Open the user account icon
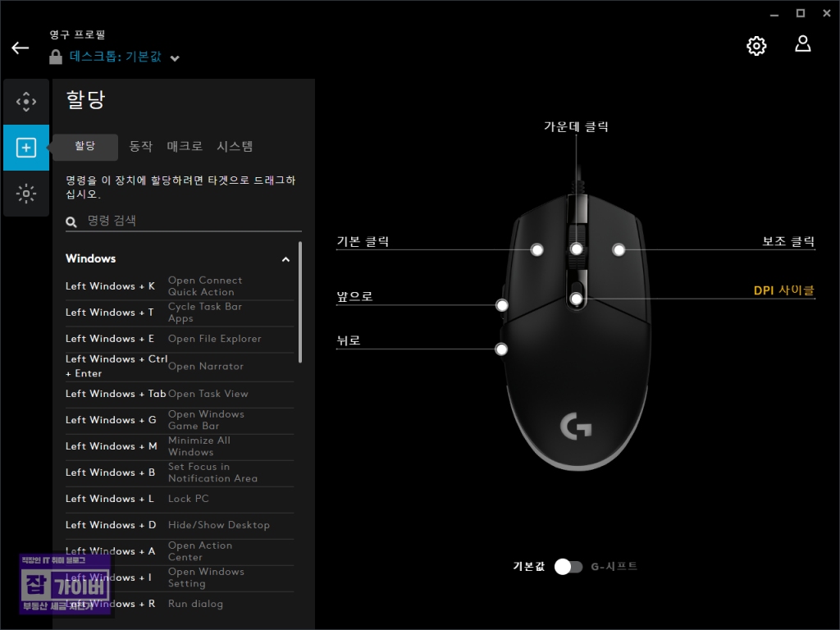The height and width of the screenshot is (630, 840). click(x=802, y=44)
